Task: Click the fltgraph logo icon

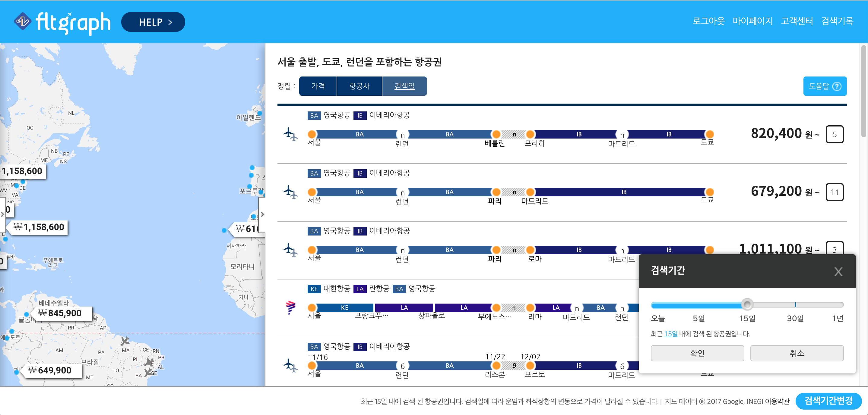Action: (22, 22)
